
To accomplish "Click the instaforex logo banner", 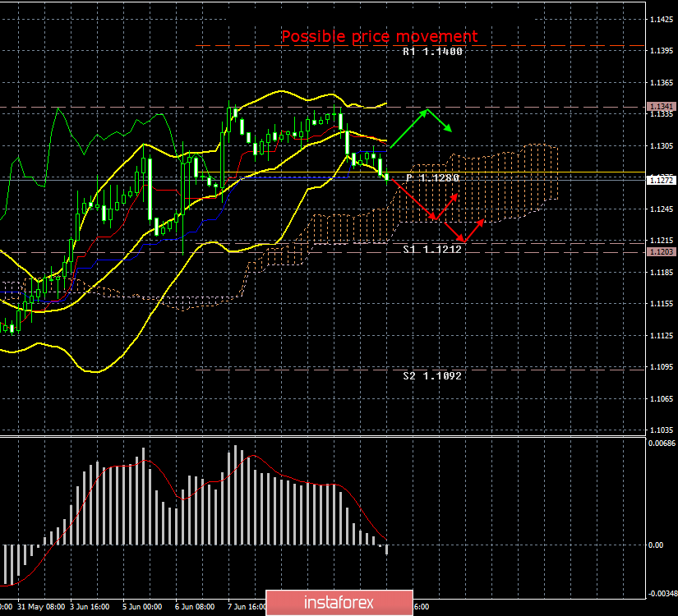I will click(339, 600).
